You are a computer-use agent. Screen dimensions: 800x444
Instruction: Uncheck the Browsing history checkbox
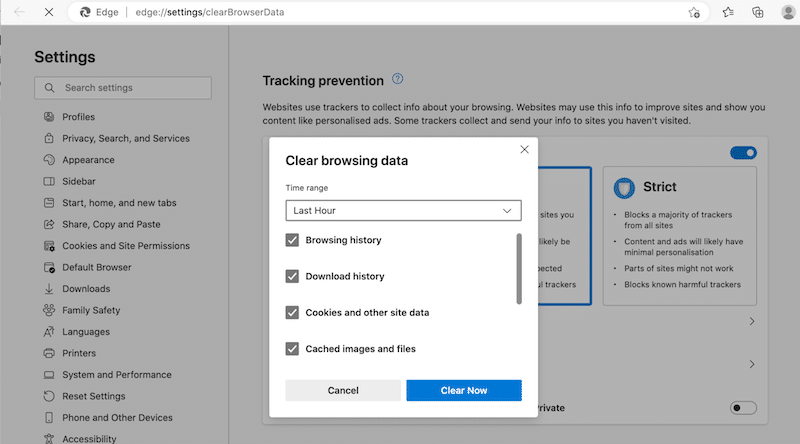pyautogui.click(x=292, y=240)
